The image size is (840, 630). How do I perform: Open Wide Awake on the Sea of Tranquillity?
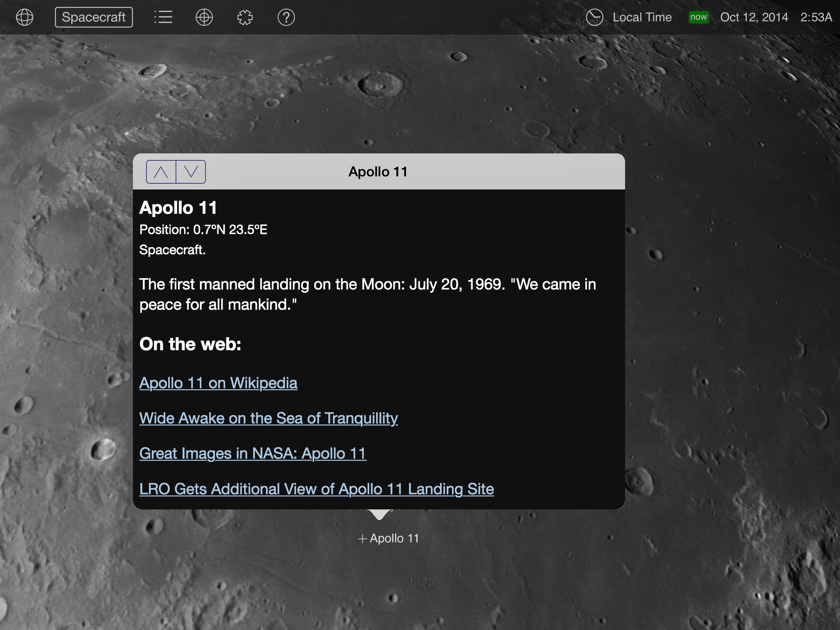point(268,418)
